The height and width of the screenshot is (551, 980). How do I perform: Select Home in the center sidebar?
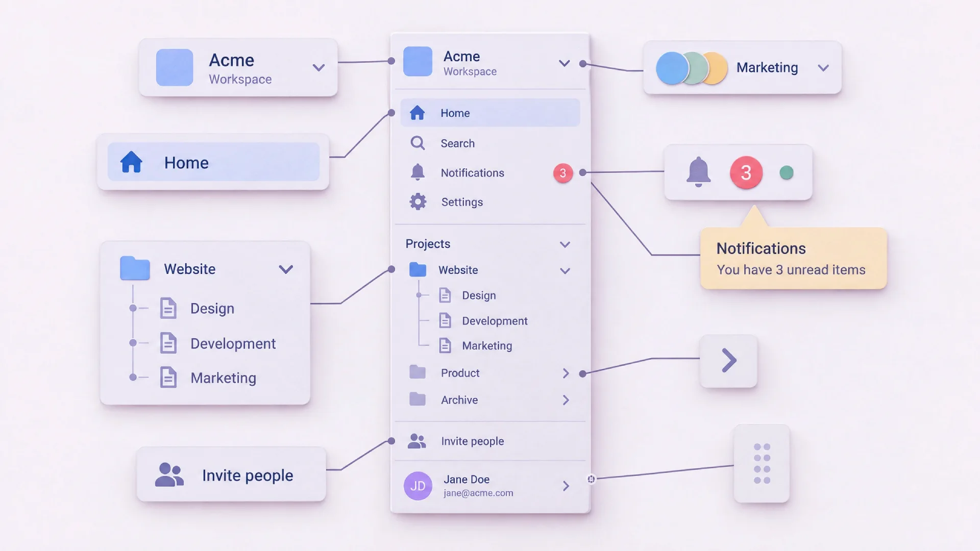tap(490, 113)
